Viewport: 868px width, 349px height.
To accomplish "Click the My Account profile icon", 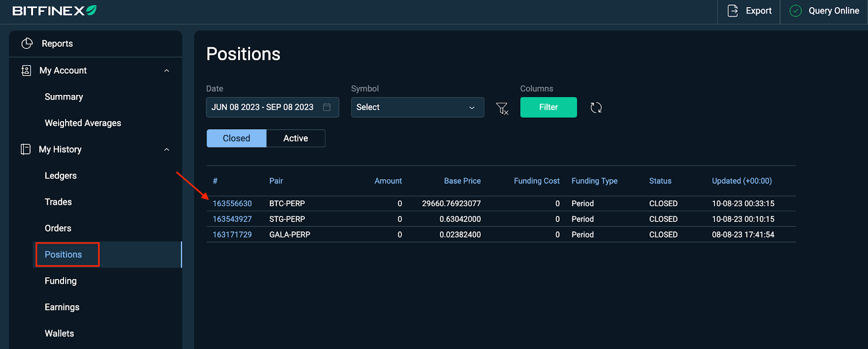I will click(26, 71).
